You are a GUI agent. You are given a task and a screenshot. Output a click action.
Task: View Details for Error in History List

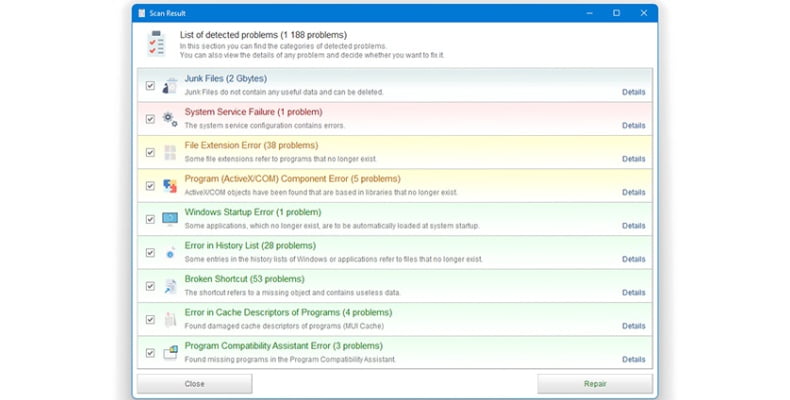click(633, 259)
